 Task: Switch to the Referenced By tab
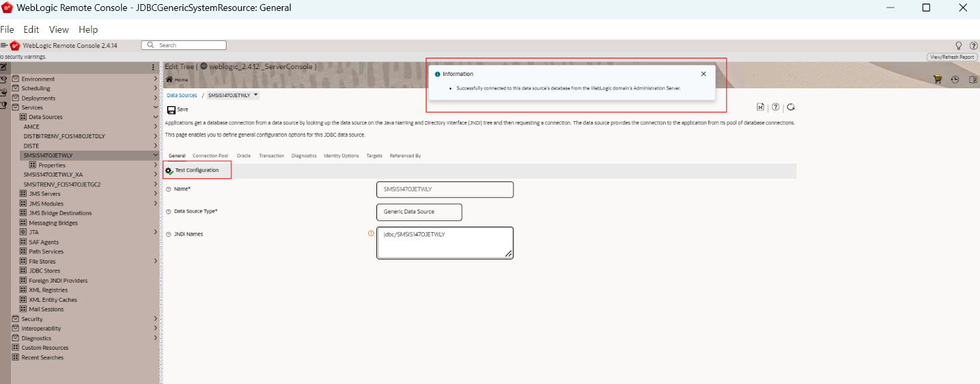(405, 156)
